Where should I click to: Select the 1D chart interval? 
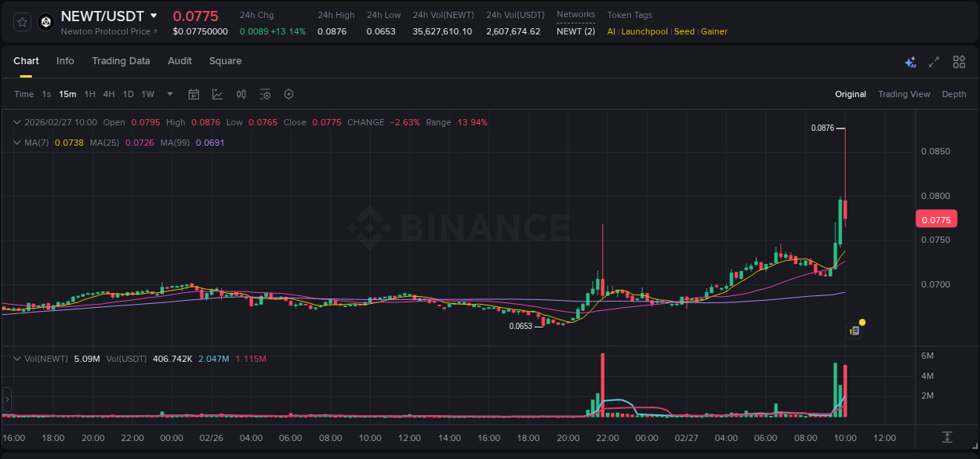128,94
